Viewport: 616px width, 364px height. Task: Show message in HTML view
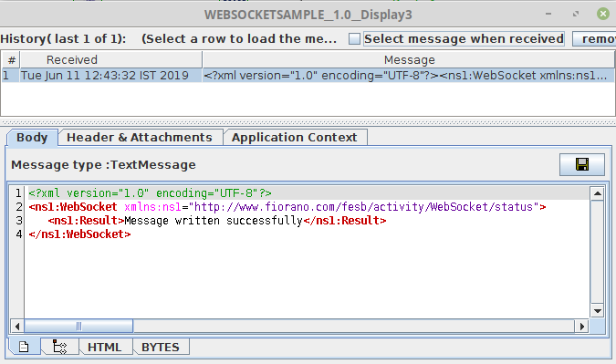click(x=105, y=347)
